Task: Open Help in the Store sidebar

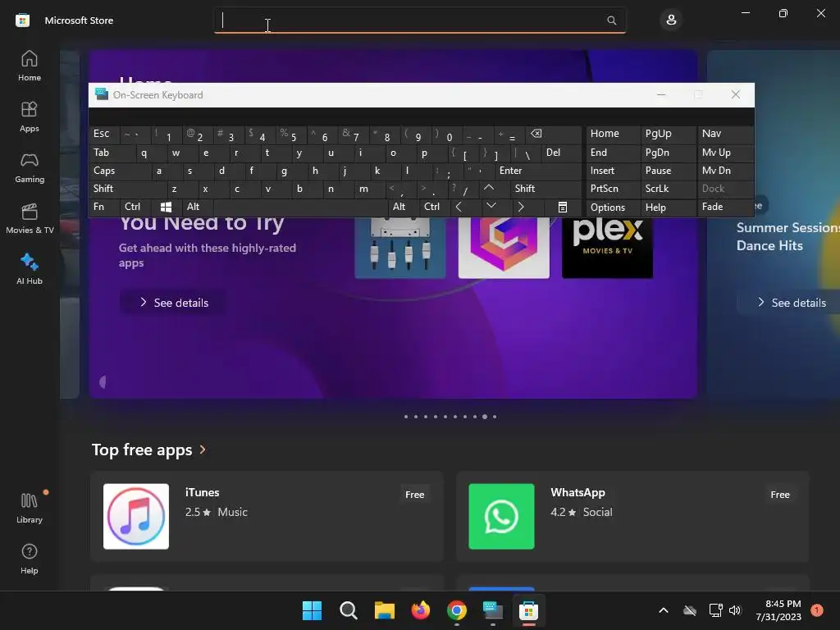Action: point(30,559)
